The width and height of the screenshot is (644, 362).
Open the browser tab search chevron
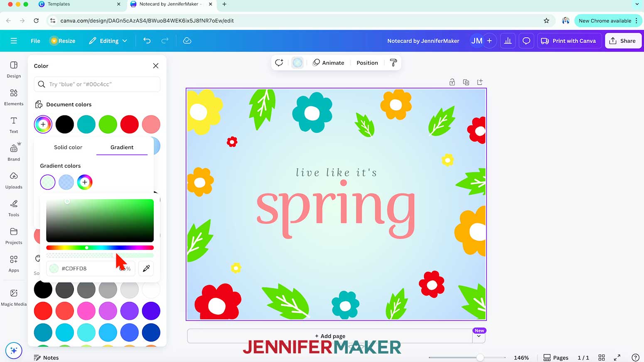(x=637, y=4)
